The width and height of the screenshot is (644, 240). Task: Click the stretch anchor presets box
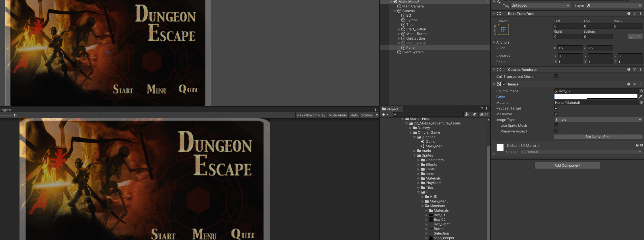504,30
